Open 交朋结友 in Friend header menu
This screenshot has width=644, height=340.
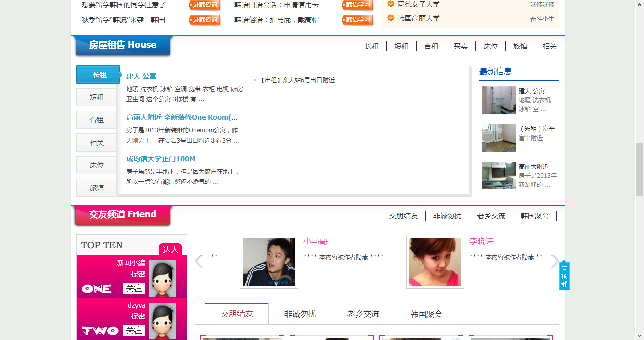click(x=404, y=216)
